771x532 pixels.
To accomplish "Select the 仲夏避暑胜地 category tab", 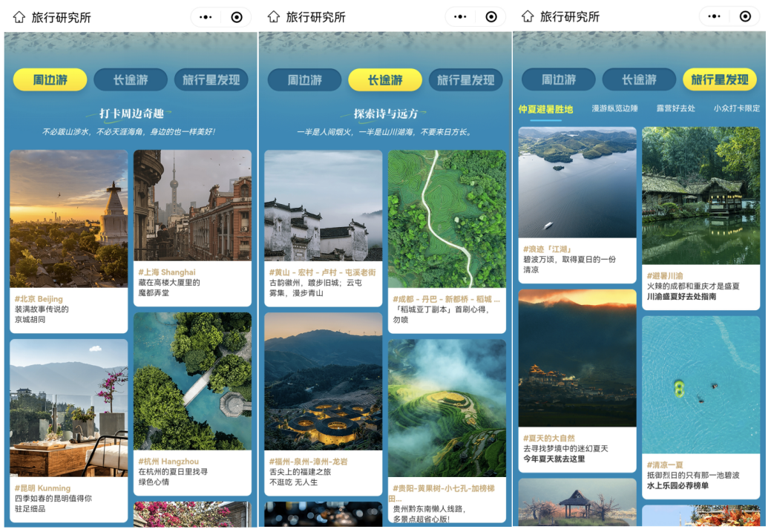I will tap(545, 109).
